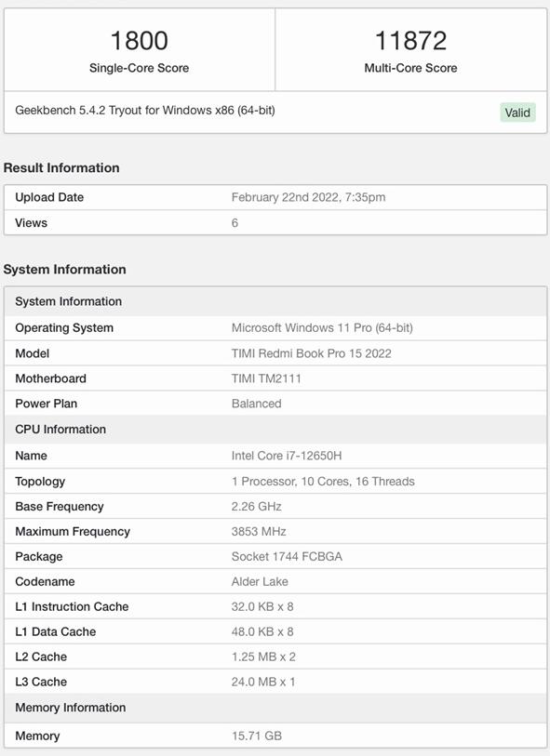Click the Geekbench 5.4.2 Tryout version text
This screenshot has height=756, width=550.
[145, 111]
